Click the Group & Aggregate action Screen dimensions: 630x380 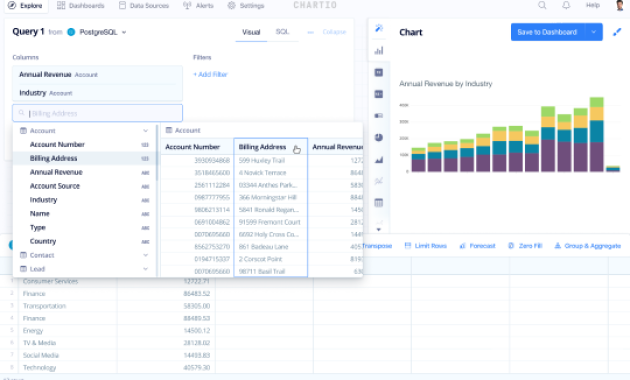[x=587, y=245]
